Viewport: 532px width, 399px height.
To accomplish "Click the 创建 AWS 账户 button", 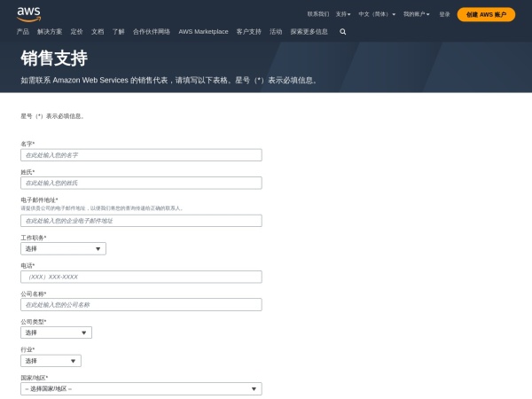I will click(x=485, y=14).
